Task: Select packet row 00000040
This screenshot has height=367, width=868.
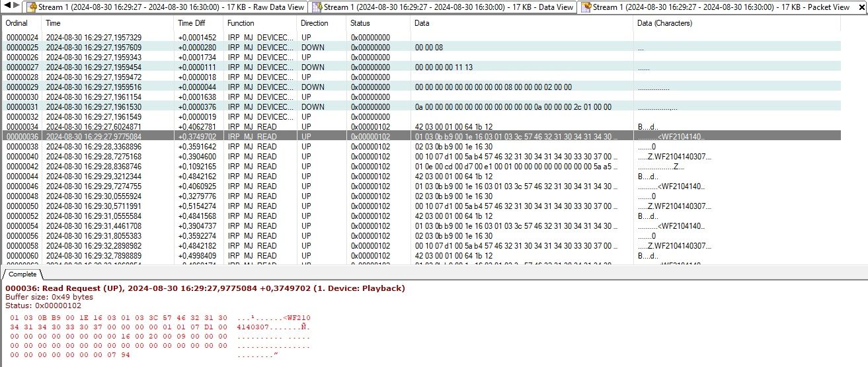Action: point(422,157)
